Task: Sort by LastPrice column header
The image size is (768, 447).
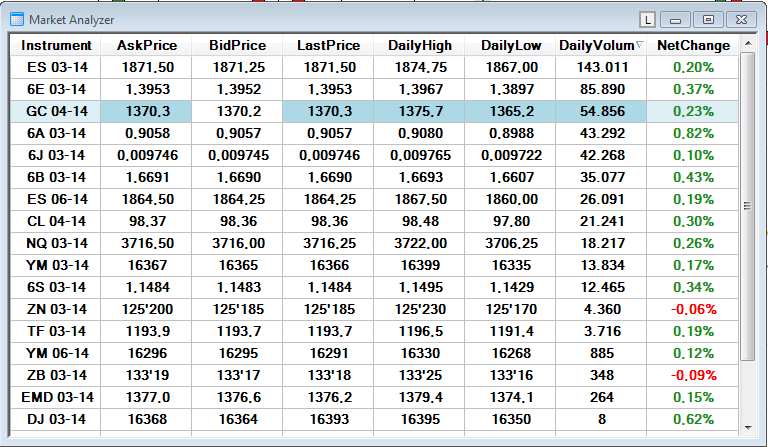Action: [x=328, y=46]
